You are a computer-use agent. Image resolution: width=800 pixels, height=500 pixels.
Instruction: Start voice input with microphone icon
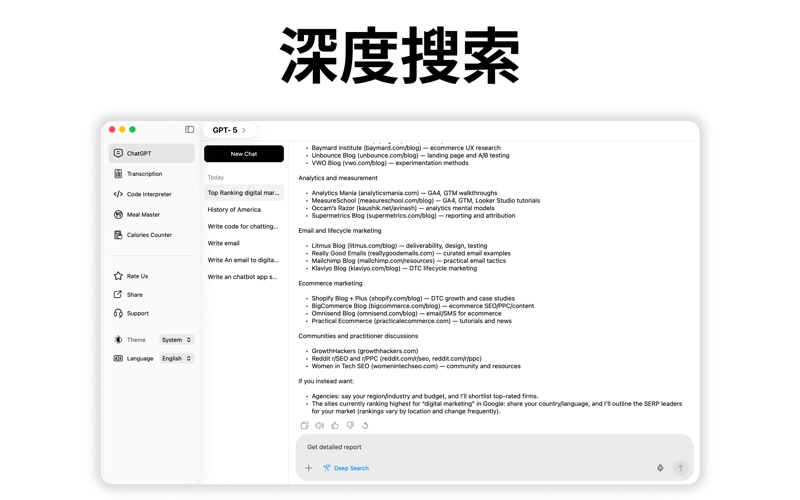click(660, 468)
